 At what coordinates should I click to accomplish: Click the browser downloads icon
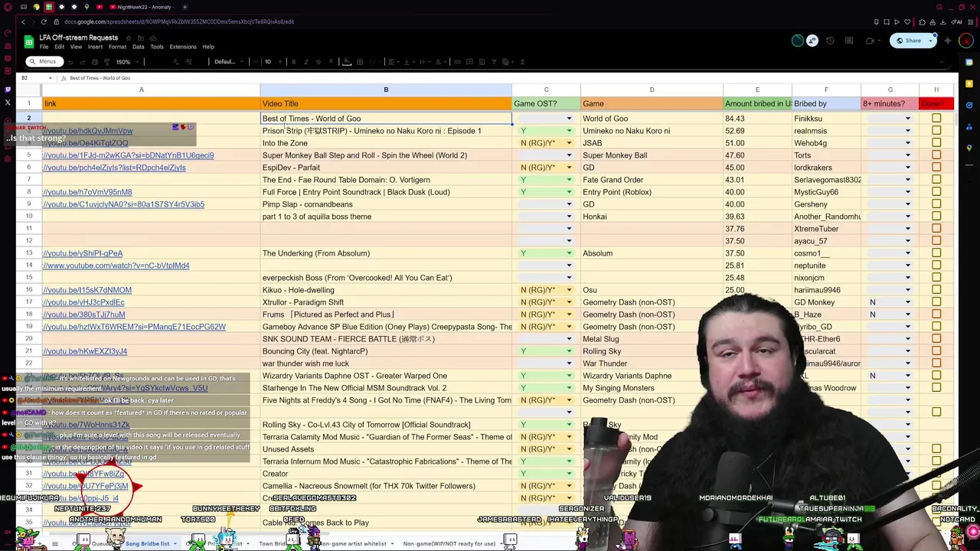click(943, 21)
